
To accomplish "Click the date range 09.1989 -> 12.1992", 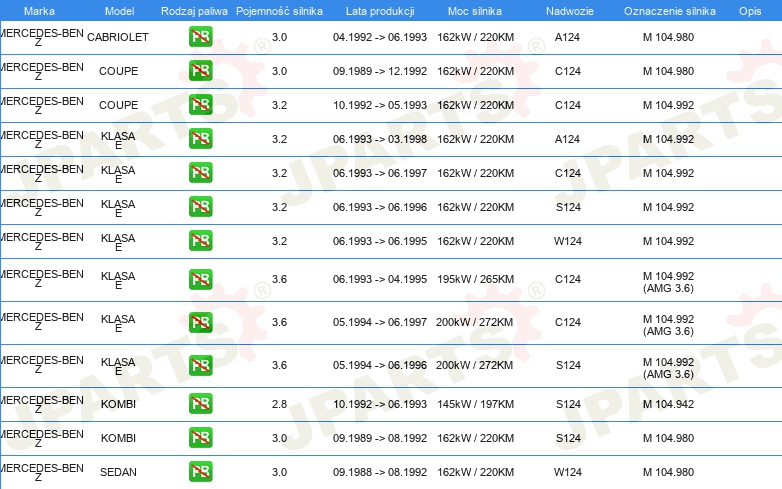I will pos(380,71).
